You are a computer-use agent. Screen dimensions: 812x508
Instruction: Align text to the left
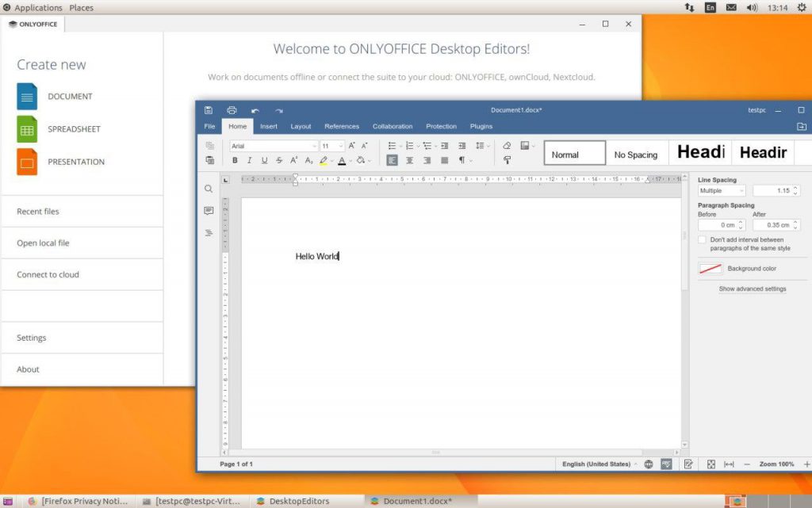coord(392,160)
